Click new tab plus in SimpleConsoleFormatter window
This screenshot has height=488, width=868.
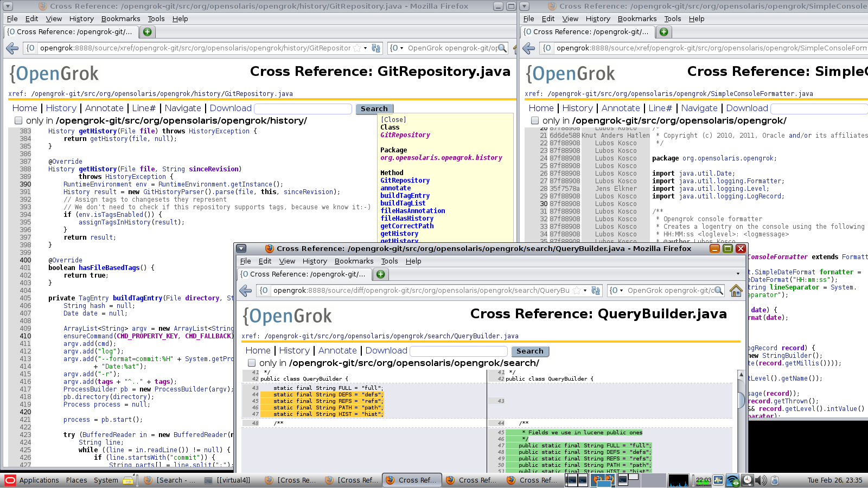click(663, 32)
